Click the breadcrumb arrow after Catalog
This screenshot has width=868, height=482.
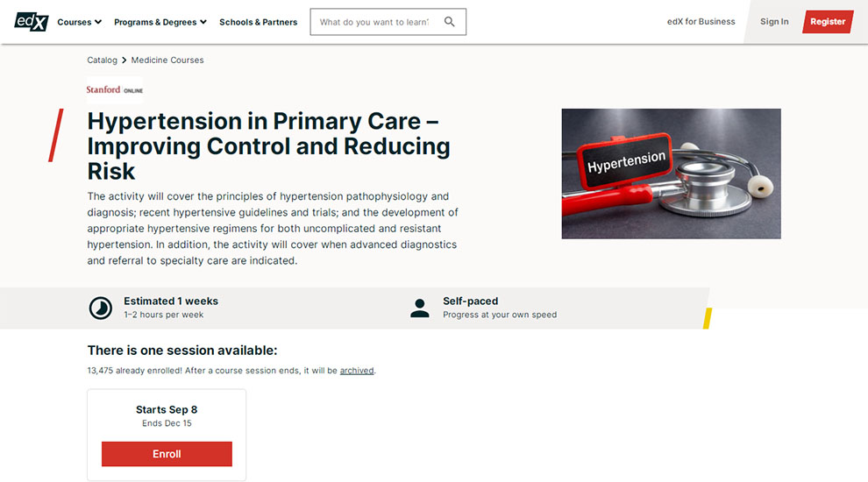point(124,60)
